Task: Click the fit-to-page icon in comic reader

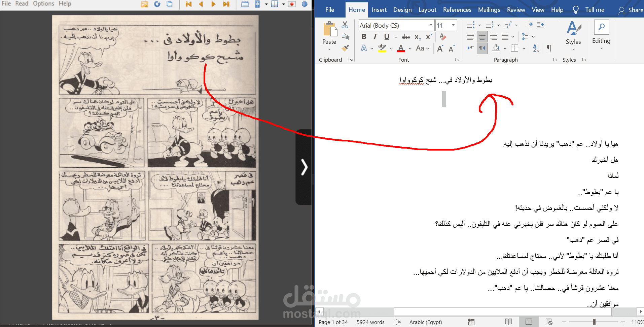Action: click(257, 4)
